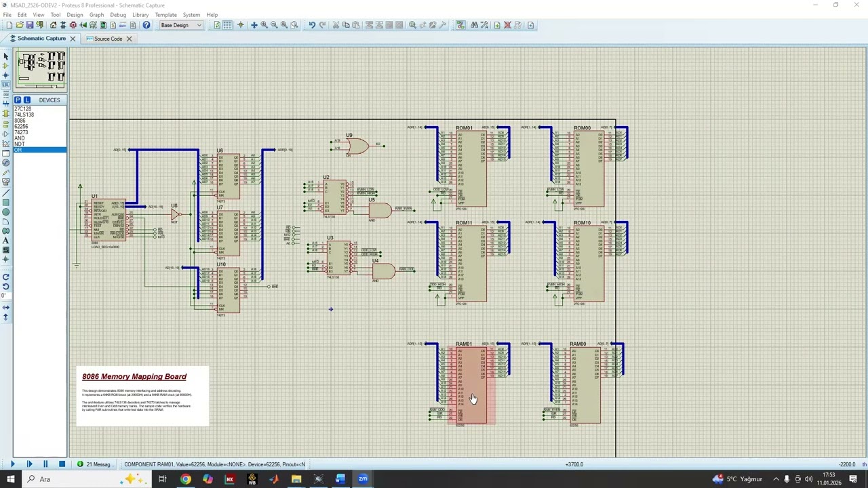Zoom in using magnifier plus icon

click(x=264, y=25)
